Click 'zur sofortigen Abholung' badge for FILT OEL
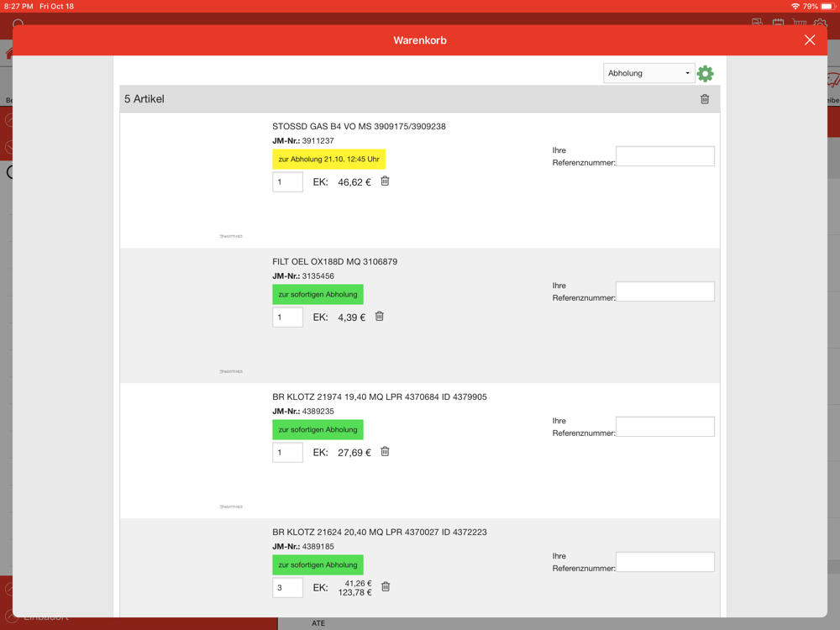The width and height of the screenshot is (840, 630). (318, 294)
